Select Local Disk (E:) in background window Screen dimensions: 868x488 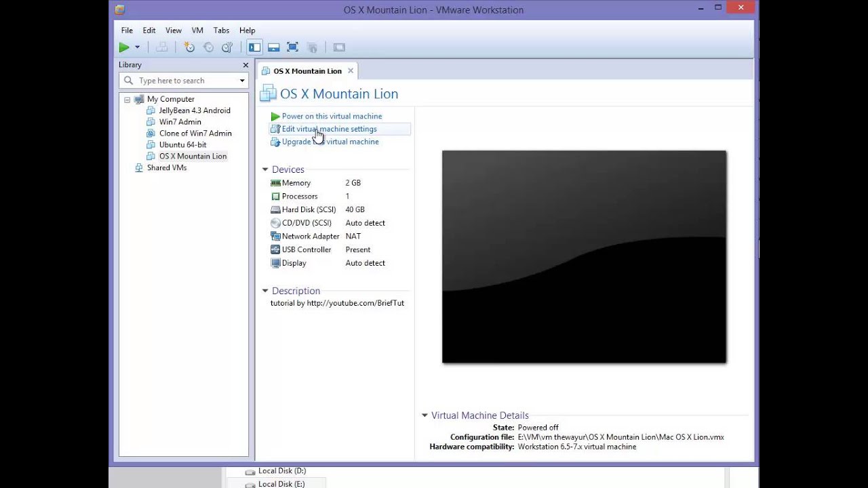[x=281, y=484]
